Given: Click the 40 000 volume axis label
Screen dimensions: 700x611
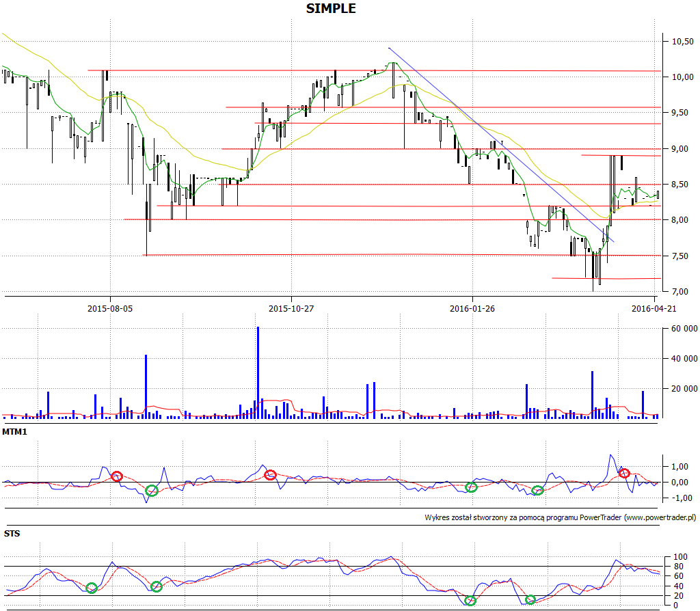Looking at the screenshot, I should tap(684, 358).
